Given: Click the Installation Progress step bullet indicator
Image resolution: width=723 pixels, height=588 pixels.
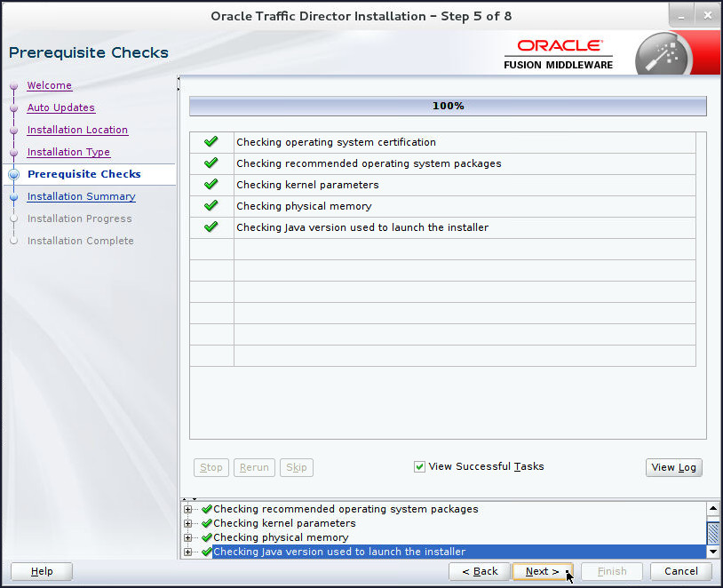Looking at the screenshot, I should pos(12,219).
